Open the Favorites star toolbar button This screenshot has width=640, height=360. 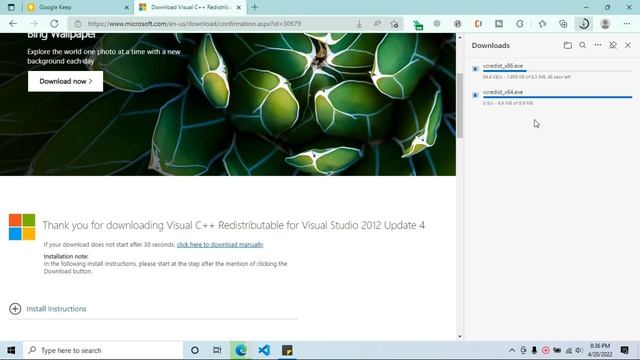point(542,24)
